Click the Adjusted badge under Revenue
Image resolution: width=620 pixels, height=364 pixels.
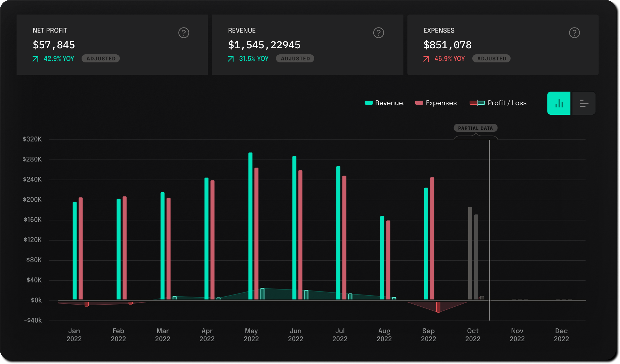click(x=295, y=59)
